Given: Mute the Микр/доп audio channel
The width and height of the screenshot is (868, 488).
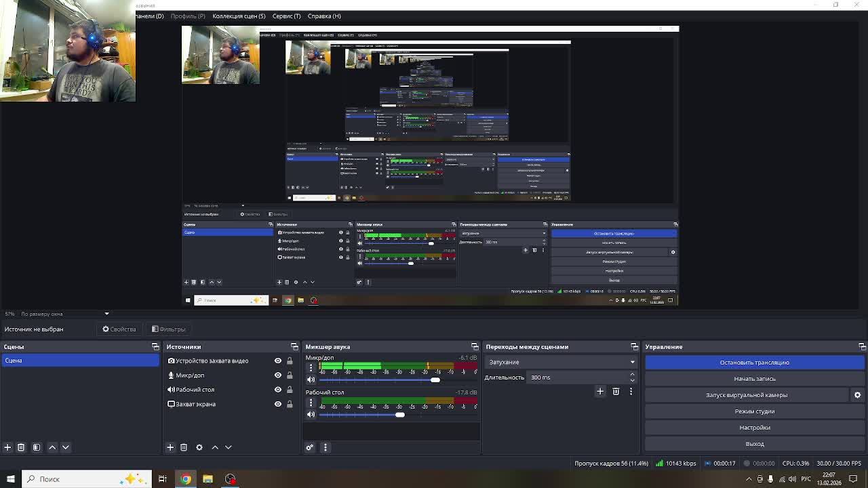Looking at the screenshot, I should click(x=311, y=380).
